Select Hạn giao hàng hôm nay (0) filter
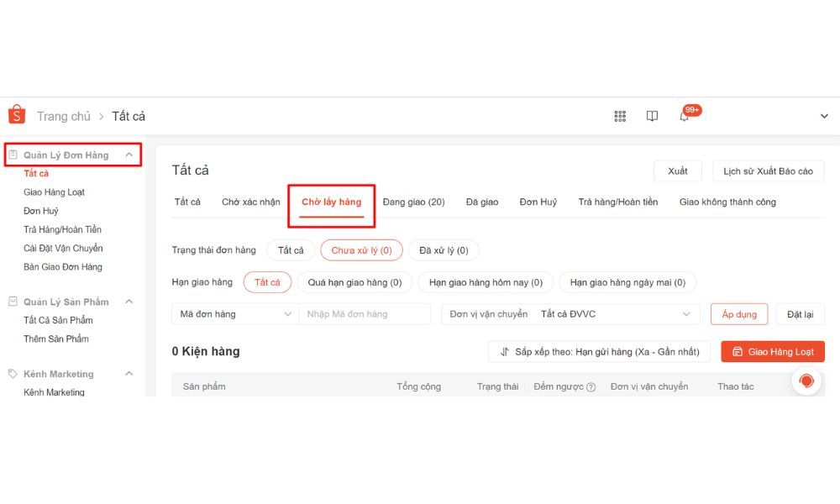Screen dimensions: 840x504 pos(486,282)
